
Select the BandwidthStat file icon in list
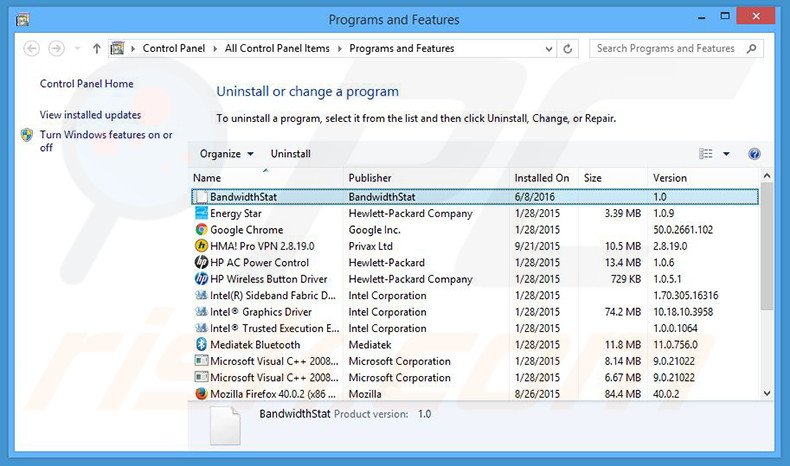pyautogui.click(x=202, y=196)
